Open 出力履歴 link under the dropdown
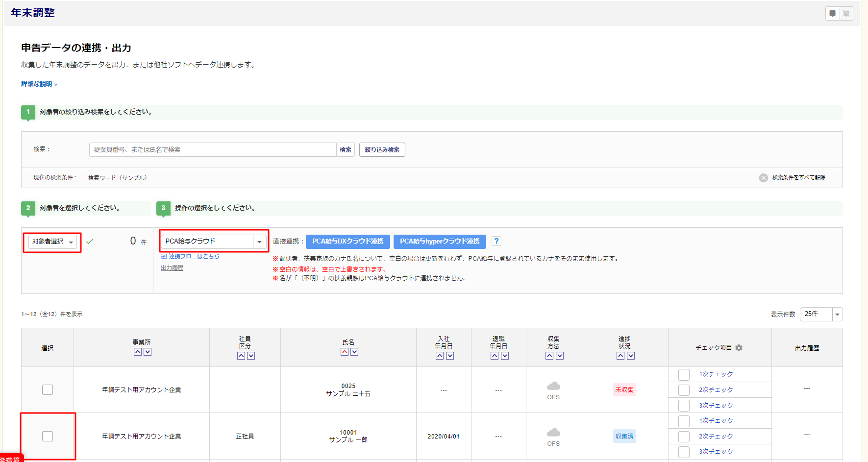 click(x=172, y=268)
